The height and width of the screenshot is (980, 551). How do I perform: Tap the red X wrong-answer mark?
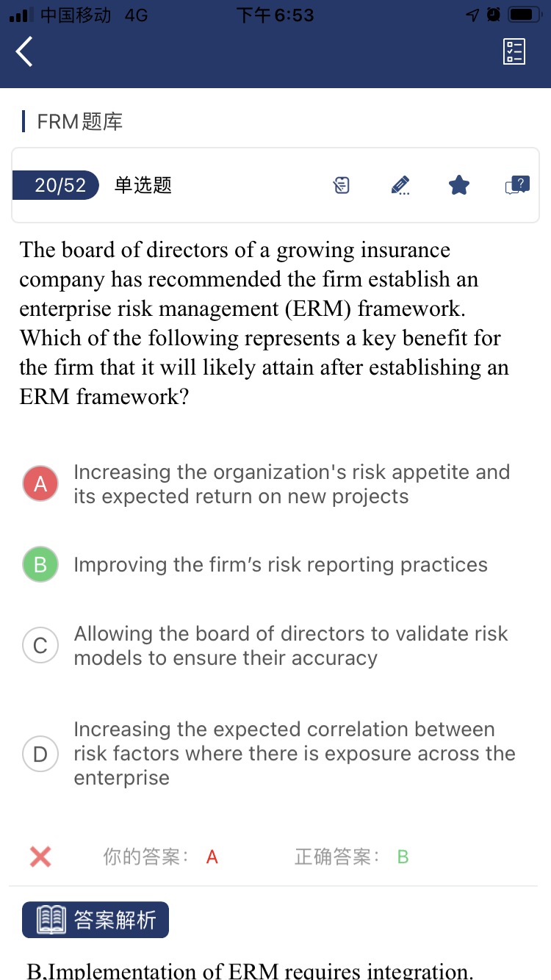(40, 857)
